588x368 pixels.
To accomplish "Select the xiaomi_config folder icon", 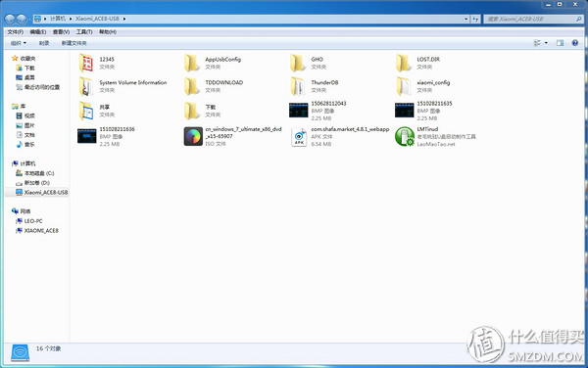I will click(404, 86).
